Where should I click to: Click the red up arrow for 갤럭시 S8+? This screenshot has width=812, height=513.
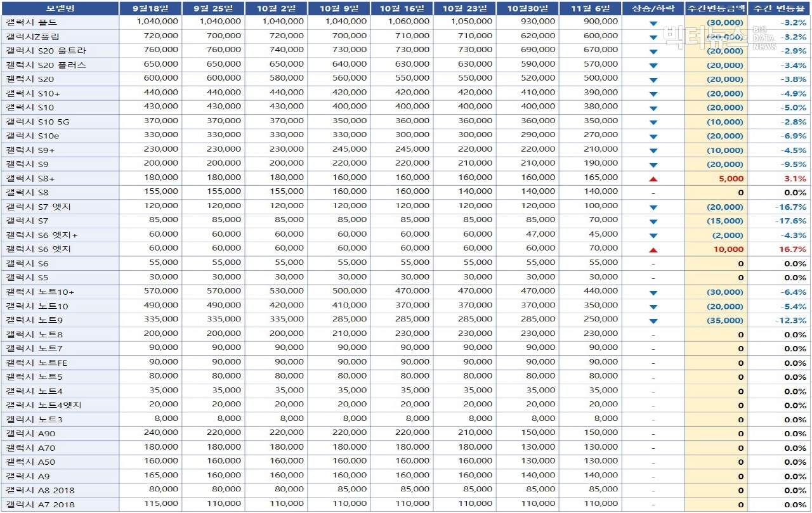point(653,179)
